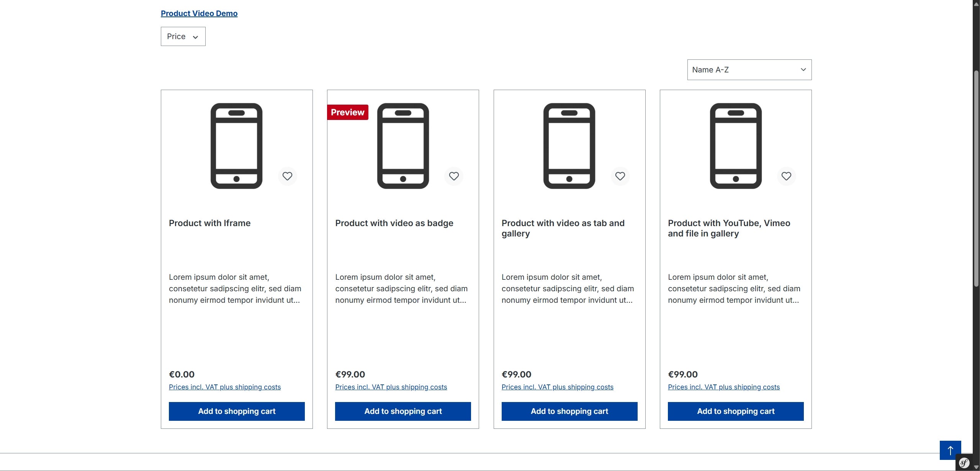Add video as badge product to shopping cart
980x471 pixels.
403,411
